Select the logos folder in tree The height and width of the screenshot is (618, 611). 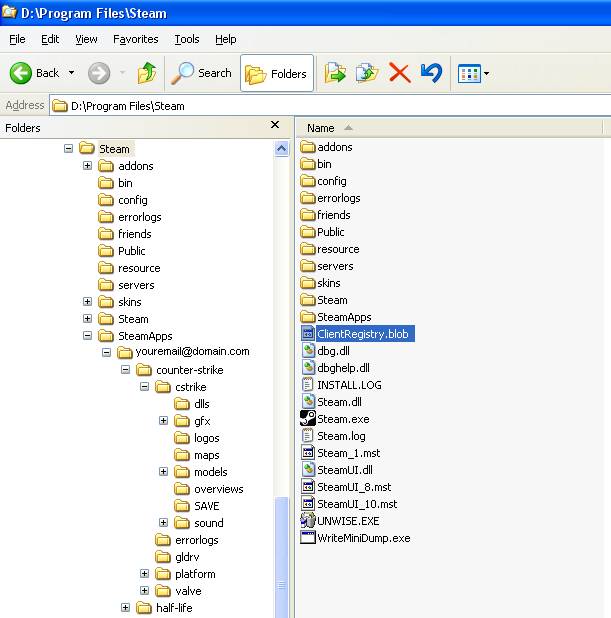click(197, 438)
